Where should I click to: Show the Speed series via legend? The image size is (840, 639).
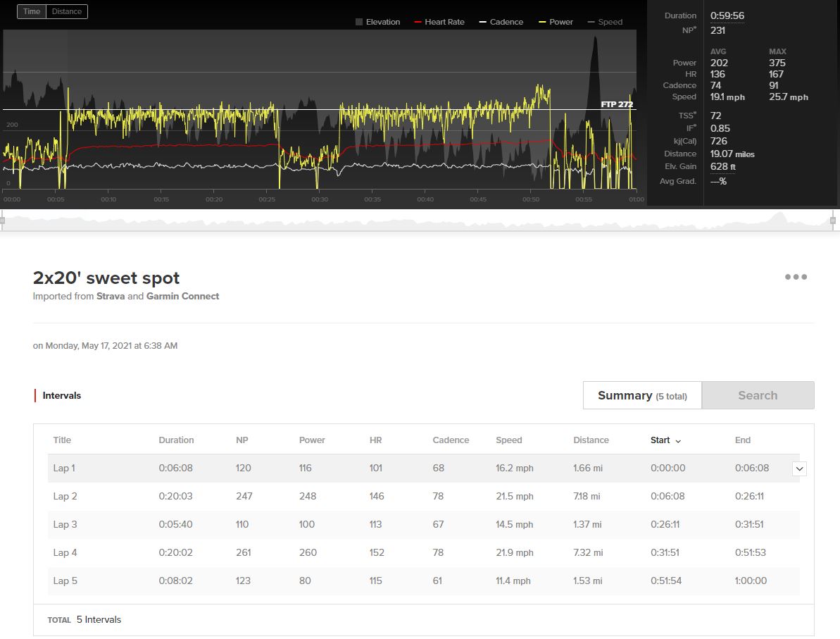(x=605, y=22)
